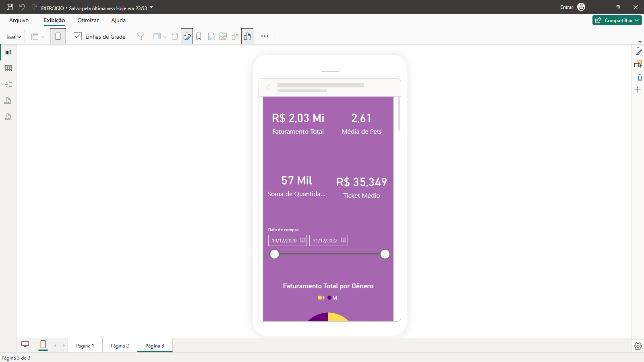Viewport: 644px width, 362px height.
Task: Select the Média de Pets card
Action: (362, 124)
